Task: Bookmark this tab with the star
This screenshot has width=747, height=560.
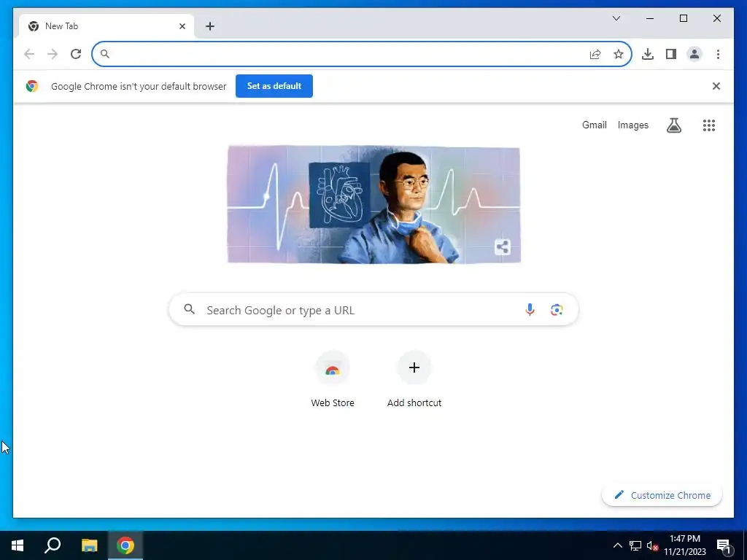Action: click(x=619, y=54)
